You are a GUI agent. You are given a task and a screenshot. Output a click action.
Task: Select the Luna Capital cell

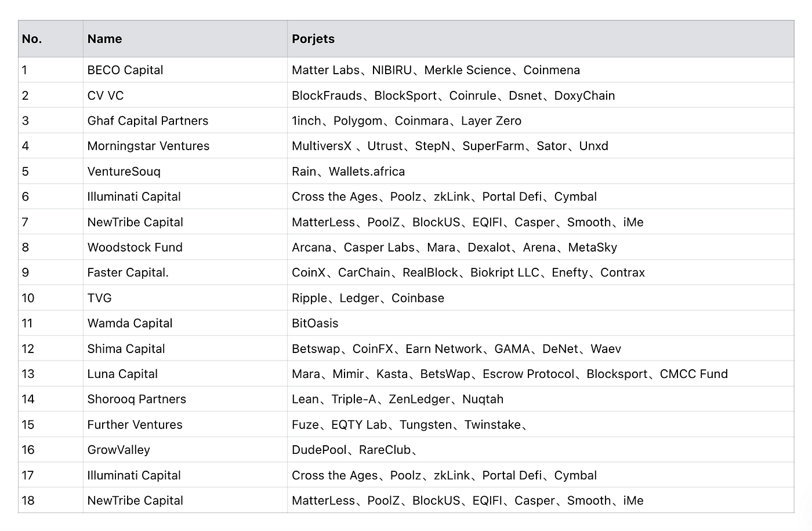click(185, 374)
